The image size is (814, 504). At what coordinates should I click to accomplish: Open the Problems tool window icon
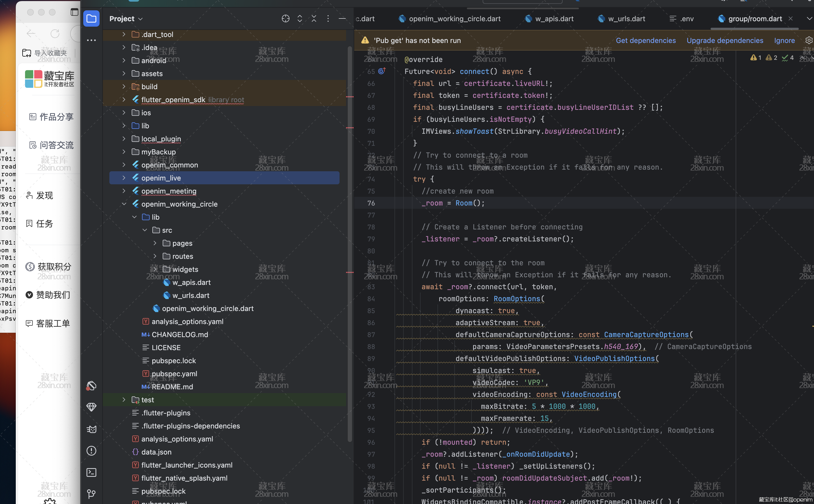pos(91,451)
